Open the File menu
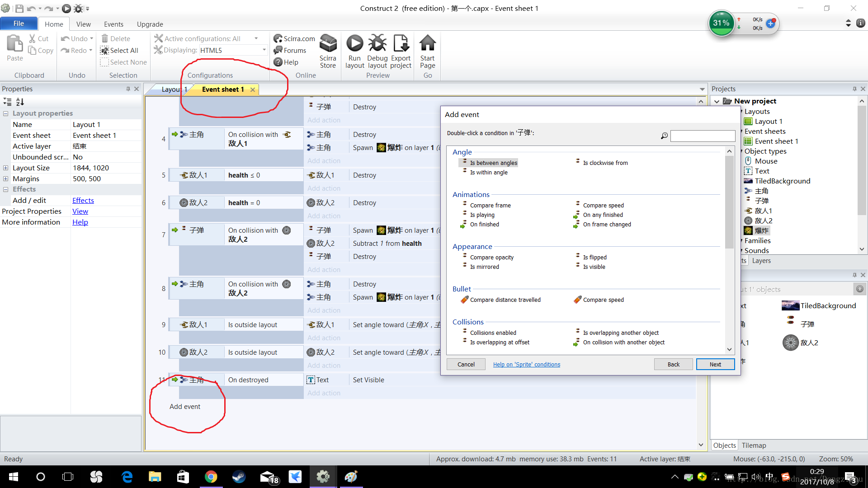Image resolution: width=868 pixels, height=488 pixels. pyautogui.click(x=19, y=23)
